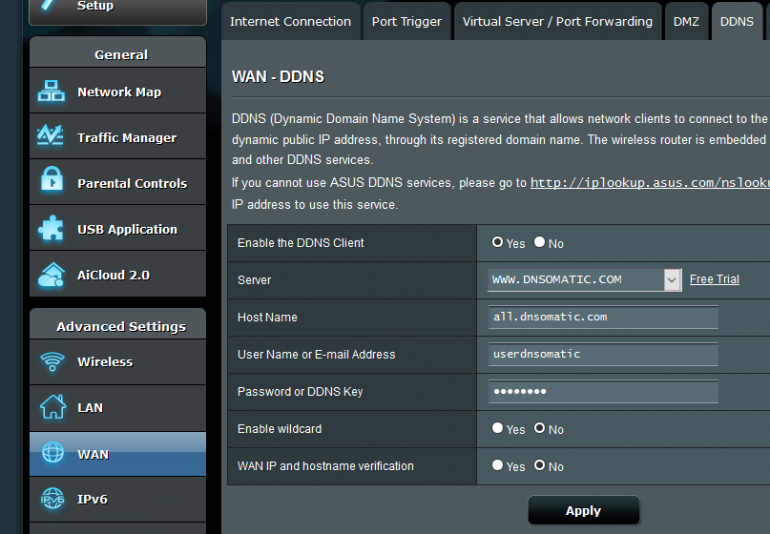Click the Apply button
The image size is (770, 534).
(x=583, y=510)
